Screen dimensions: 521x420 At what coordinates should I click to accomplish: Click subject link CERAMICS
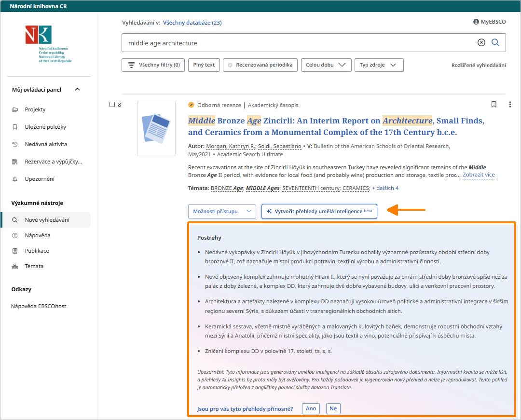click(356, 188)
